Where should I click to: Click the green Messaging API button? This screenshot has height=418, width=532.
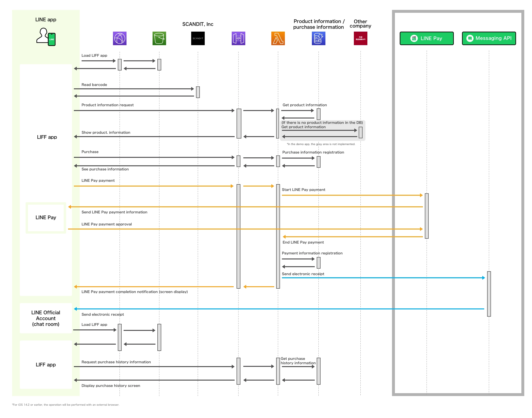pos(489,38)
